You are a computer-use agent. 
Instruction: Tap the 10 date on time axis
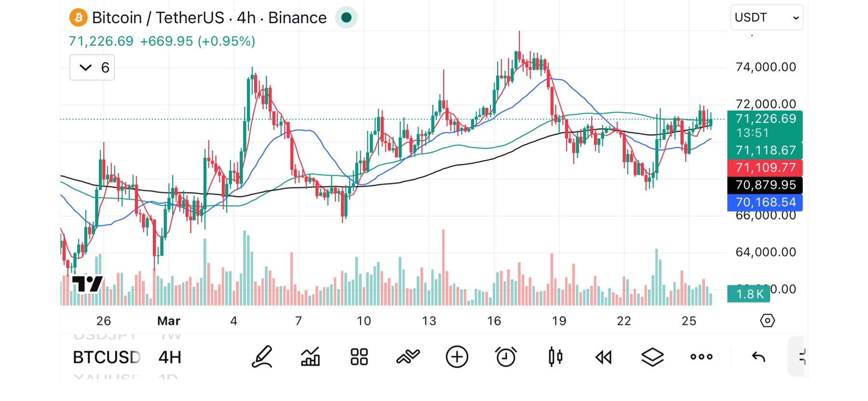(x=364, y=321)
